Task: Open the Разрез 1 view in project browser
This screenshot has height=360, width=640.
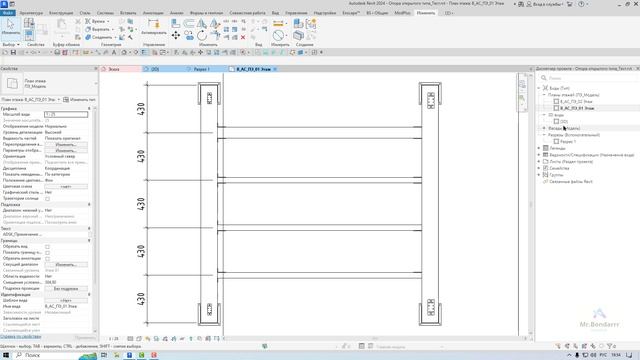Action: click(x=568, y=141)
